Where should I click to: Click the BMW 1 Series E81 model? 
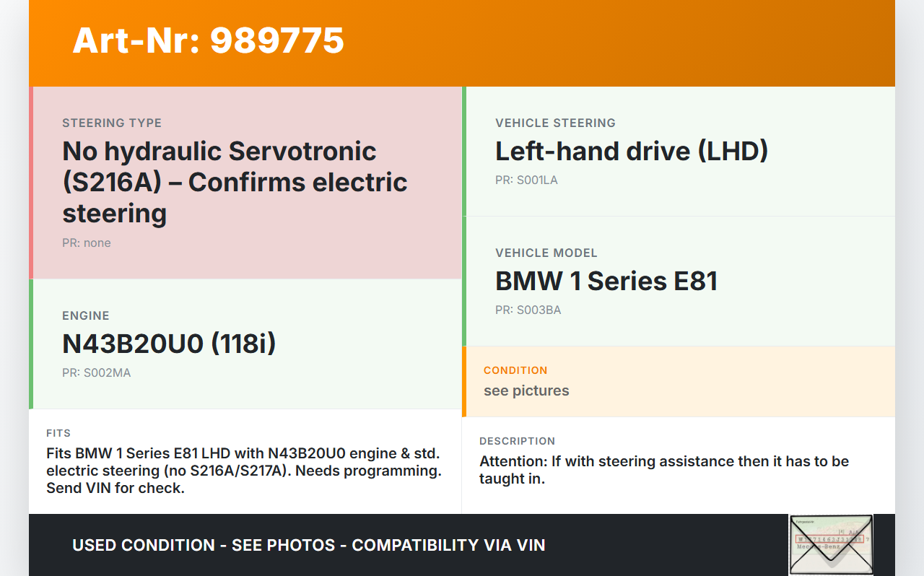click(606, 282)
